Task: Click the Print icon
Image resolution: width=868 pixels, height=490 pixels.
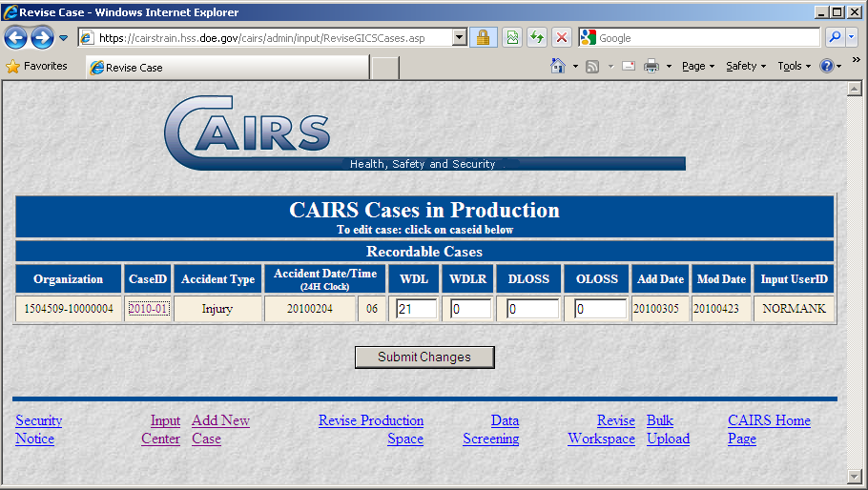Action: click(x=651, y=67)
